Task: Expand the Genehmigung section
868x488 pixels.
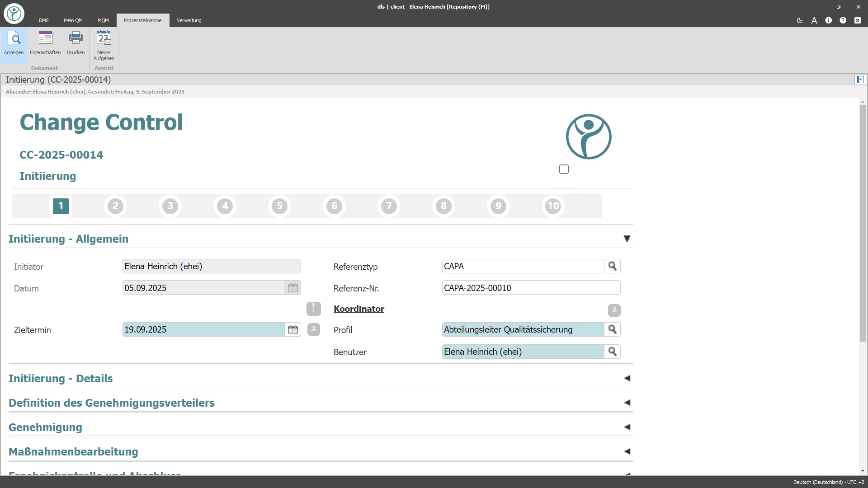Action: pyautogui.click(x=627, y=427)
